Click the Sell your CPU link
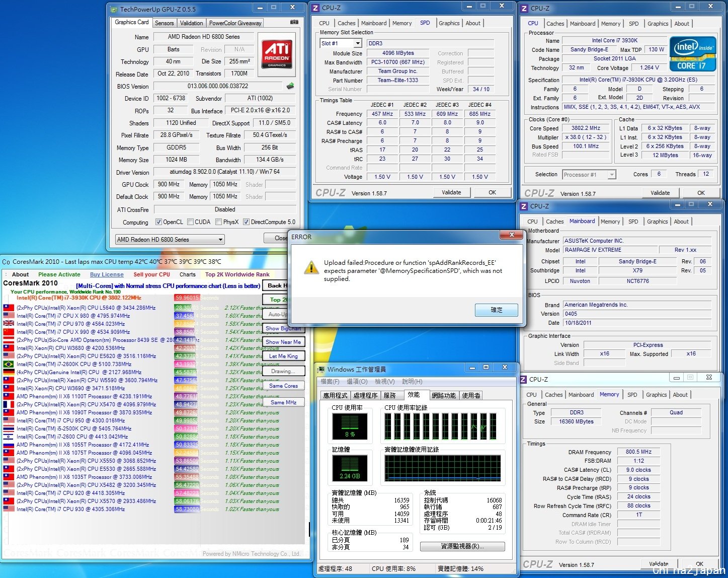 [x=151, y=274]
